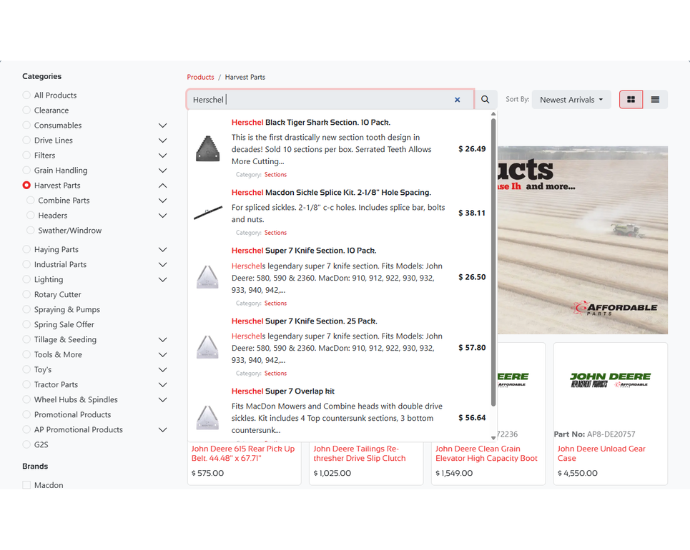690x550 pixels.
Task: Go to Products breadcrumb link
Action: (200, 77)
